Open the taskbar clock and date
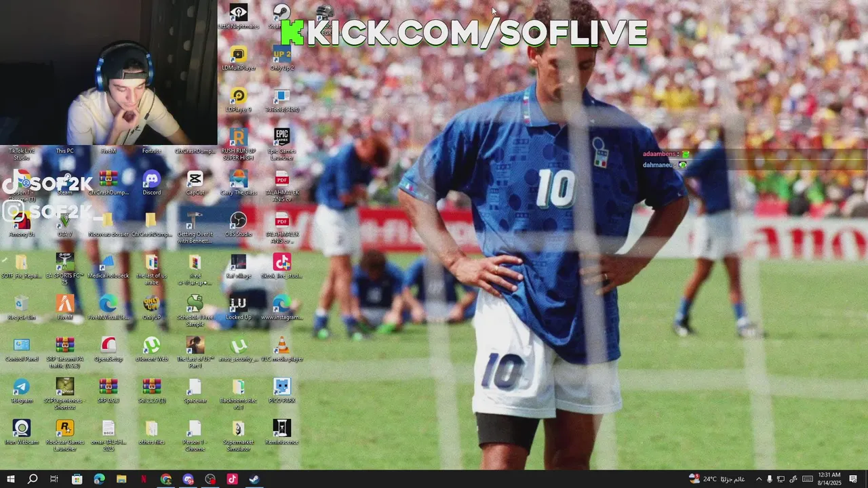The image size is (868, 488). pyautogui.click(x=829, y=479)
